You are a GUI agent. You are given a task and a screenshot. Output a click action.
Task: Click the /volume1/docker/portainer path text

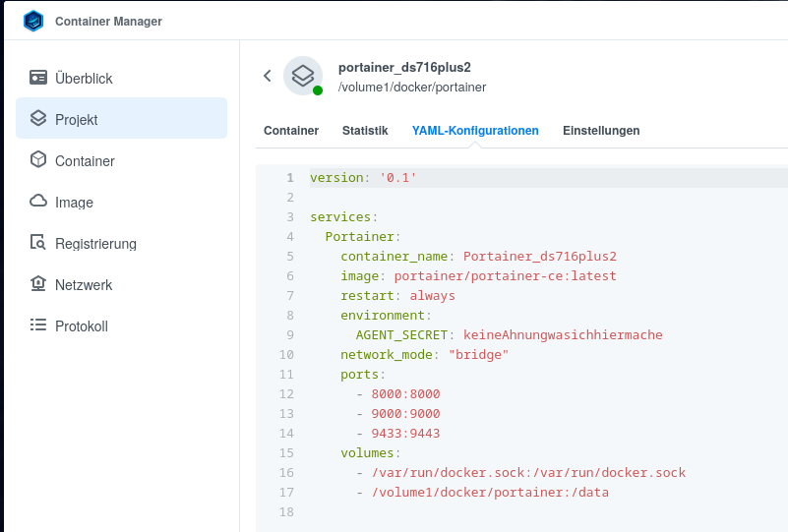tap(412, 87)
